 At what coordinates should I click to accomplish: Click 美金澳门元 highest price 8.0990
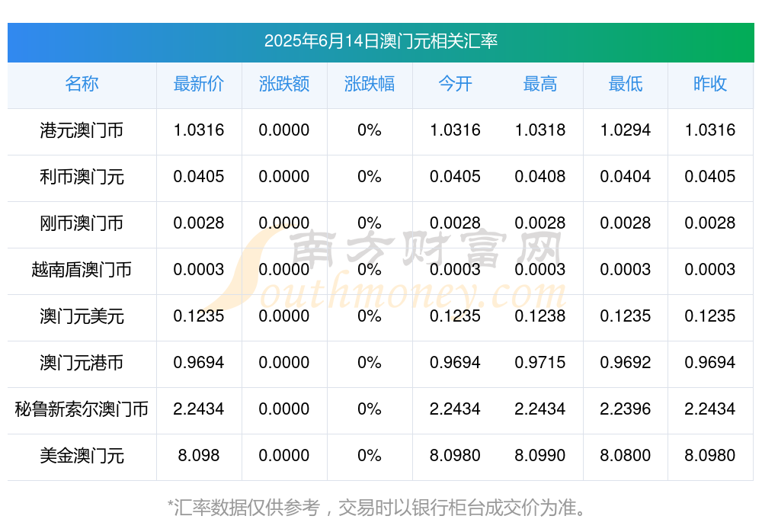click(540, 456)
